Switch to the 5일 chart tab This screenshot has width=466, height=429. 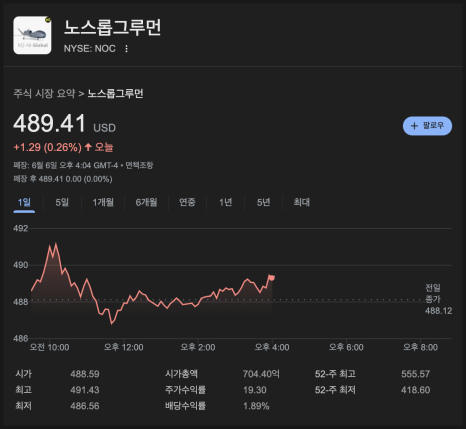tap(62, 202)
